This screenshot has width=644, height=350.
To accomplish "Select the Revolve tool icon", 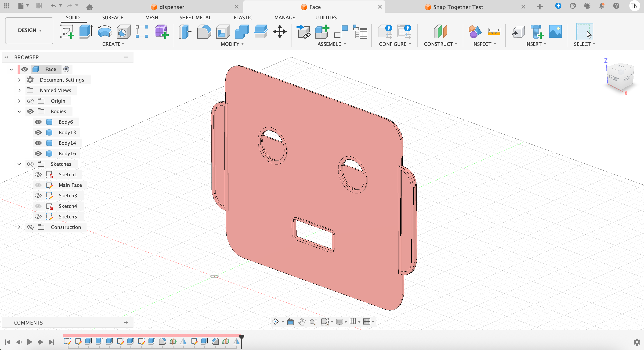I will pyautogui.click(x=105, y=31).
